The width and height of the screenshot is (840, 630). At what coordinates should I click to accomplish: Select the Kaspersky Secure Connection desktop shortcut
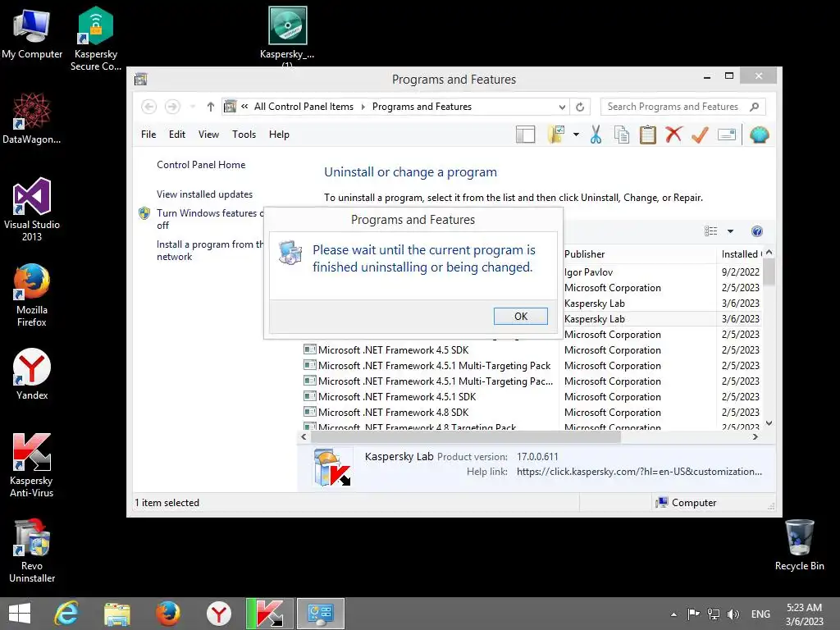96,39
